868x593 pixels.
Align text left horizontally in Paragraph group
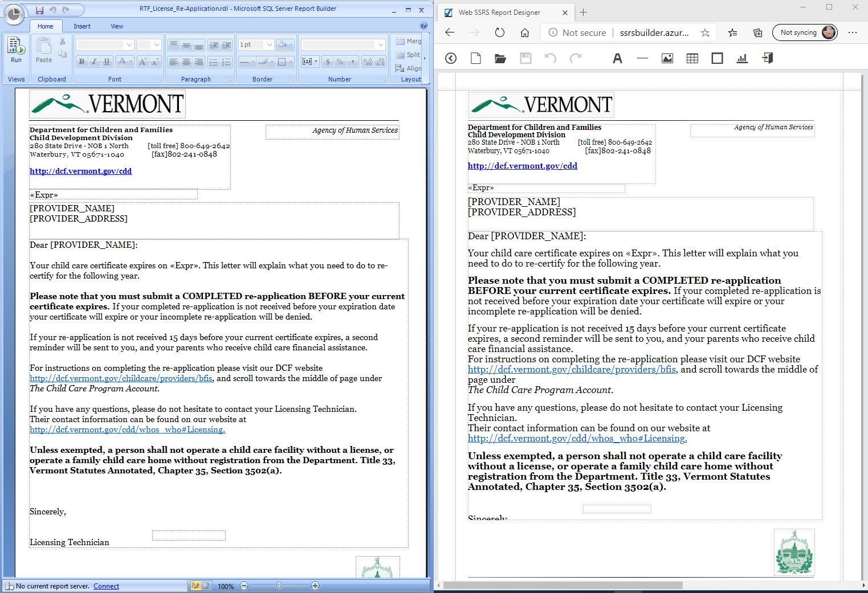coord(174,62)
